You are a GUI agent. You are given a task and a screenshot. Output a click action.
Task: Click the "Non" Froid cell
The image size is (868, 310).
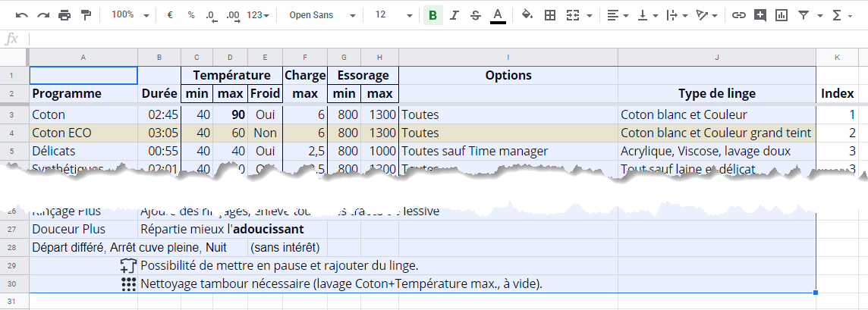(x=265, y=133)
